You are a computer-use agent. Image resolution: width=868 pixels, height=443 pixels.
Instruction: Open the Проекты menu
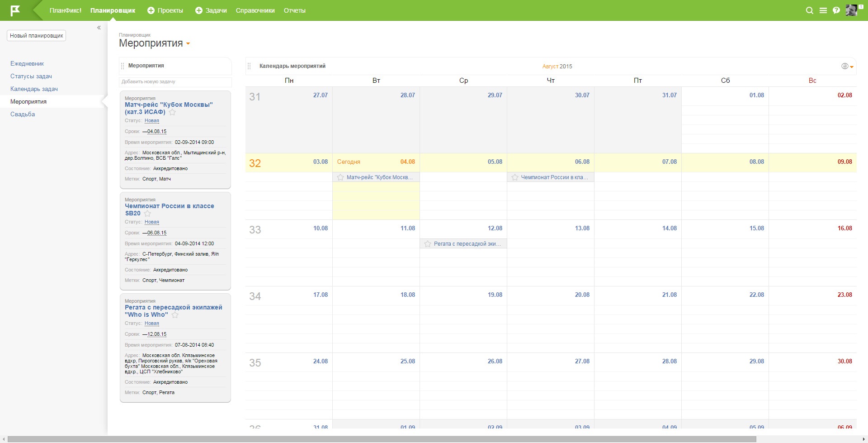(x=170, y=10)
